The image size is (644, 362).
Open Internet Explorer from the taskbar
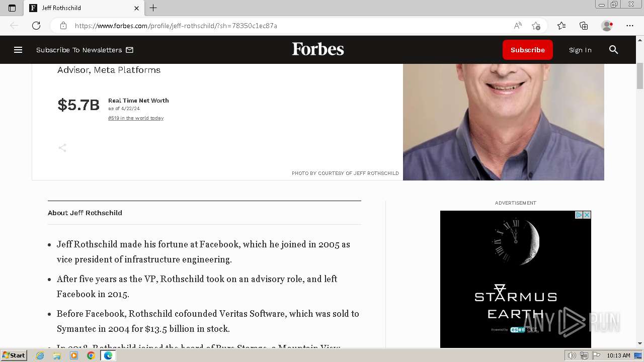coord(40,355)
